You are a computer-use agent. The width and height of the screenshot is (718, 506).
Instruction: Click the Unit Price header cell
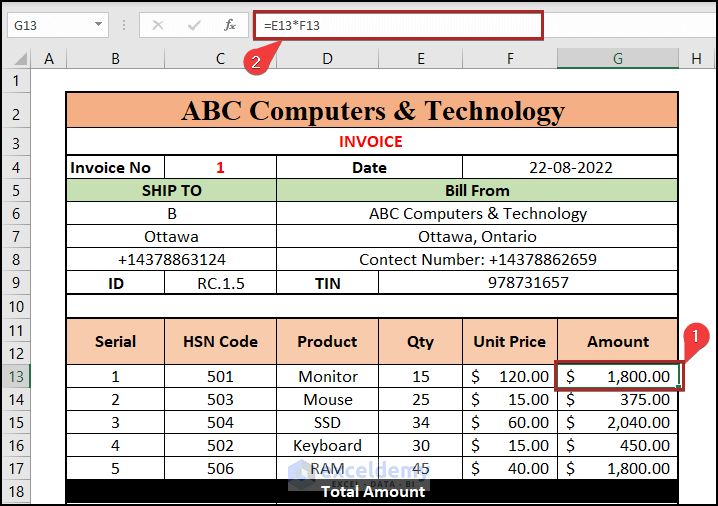point(509,341)
